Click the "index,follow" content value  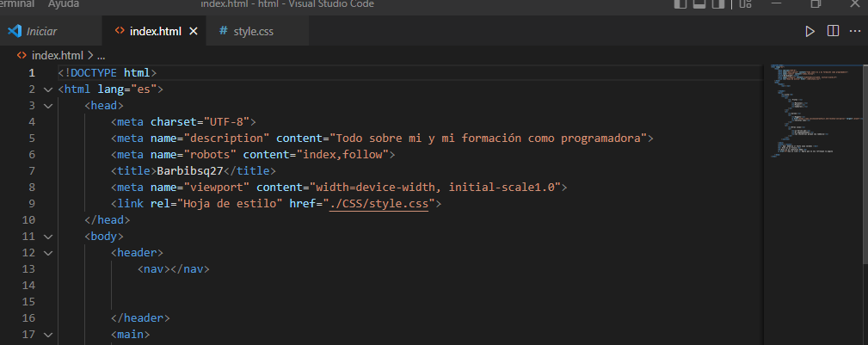click(342, 155)
